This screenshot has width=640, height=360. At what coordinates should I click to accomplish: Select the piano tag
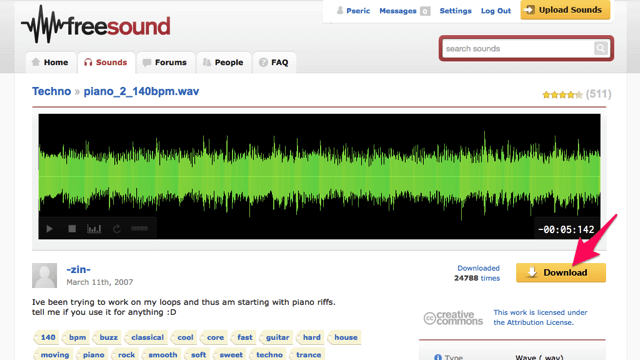(x=92, y=354)
